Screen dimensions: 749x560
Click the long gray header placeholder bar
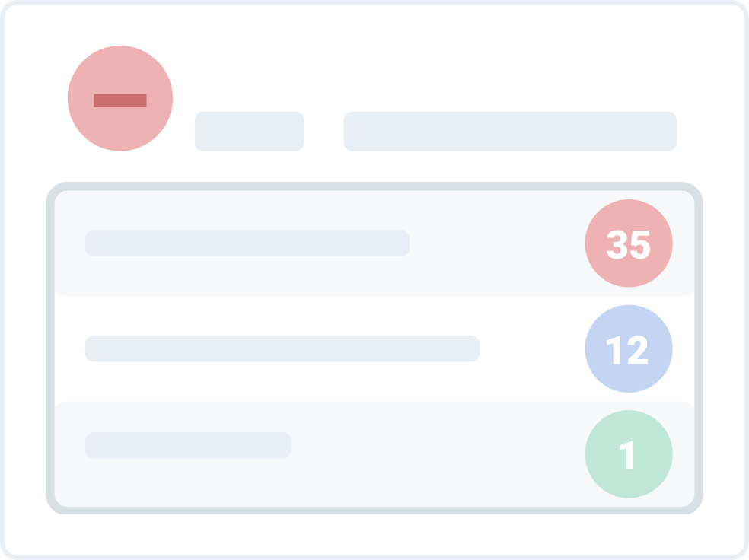pos(510,132)
